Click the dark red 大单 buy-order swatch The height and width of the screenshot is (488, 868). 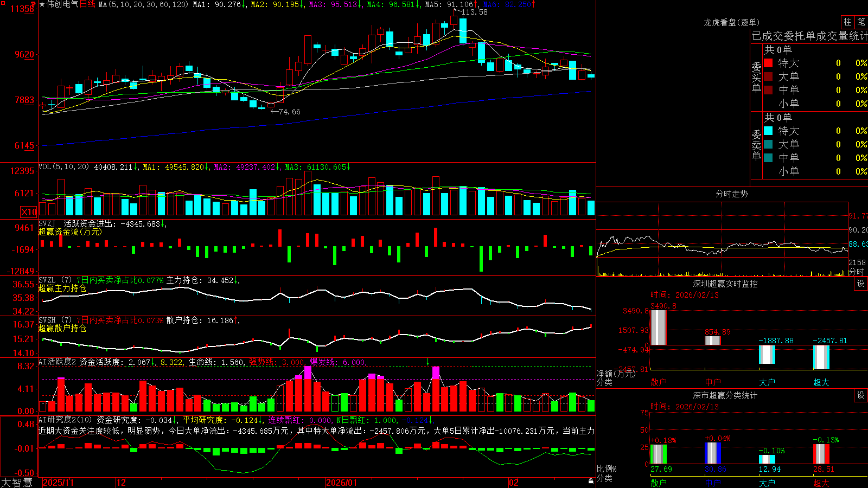[768, 76]
